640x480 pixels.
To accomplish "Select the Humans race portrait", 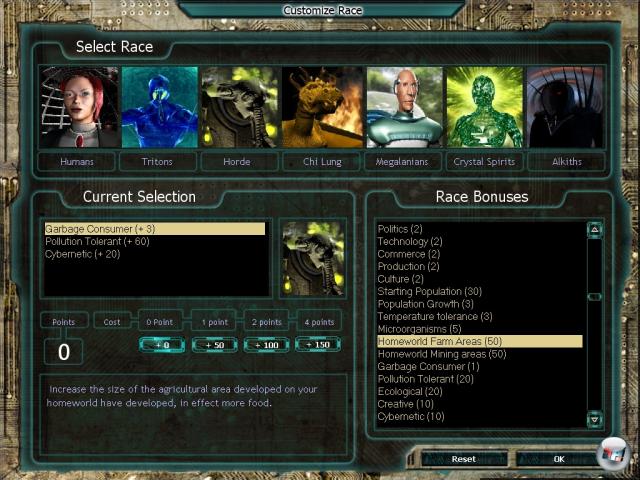I will pos(79,107).
